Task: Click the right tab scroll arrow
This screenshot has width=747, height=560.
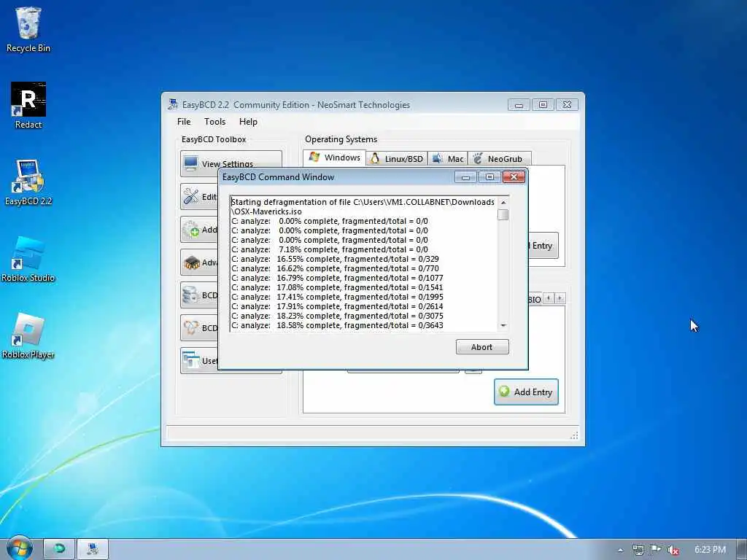Action: coord(560,298)
